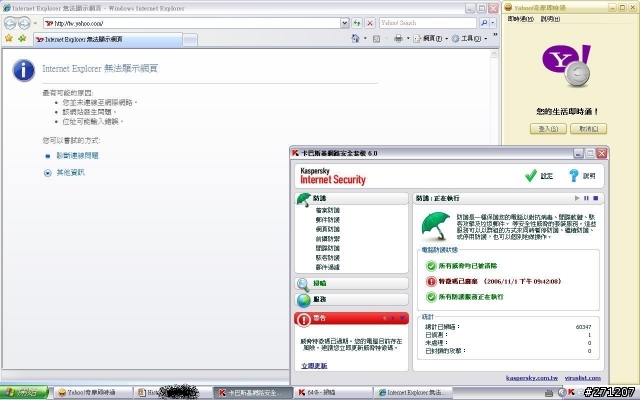Click the Cancel button in Yahoo! Messenger

tap(589, 129)
